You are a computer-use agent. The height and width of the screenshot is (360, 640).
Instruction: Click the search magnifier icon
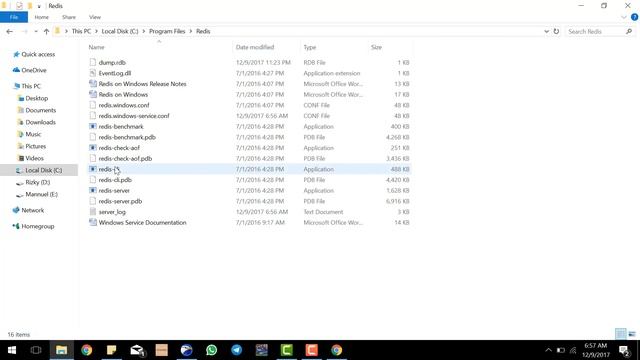click(x=629, y=31)
